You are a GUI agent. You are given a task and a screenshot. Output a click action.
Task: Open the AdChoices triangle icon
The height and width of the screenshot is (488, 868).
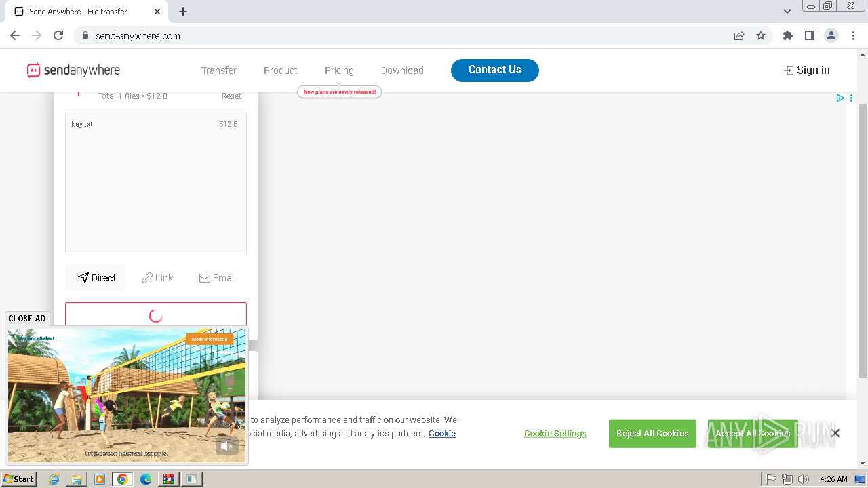click(x=840, y=98)
